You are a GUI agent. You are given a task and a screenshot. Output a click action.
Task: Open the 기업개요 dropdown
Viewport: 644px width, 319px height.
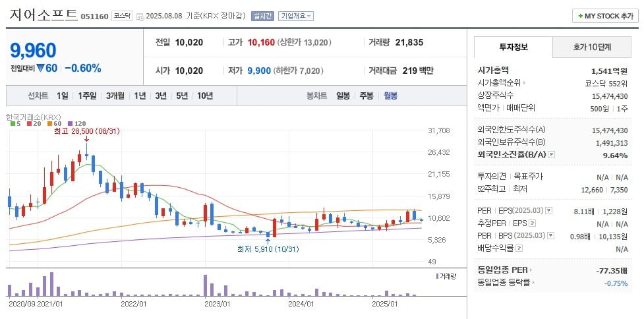pos(296,16)
